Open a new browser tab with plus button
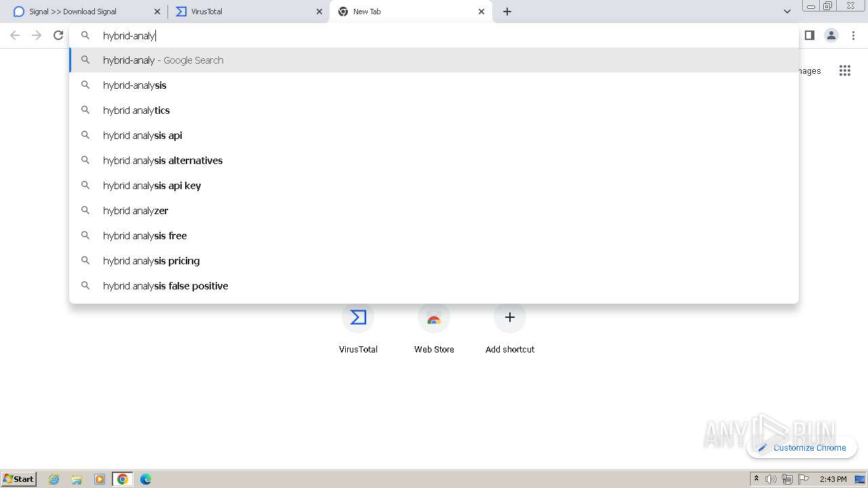This screenshot has width=868, height=488. tap(507, 12)
